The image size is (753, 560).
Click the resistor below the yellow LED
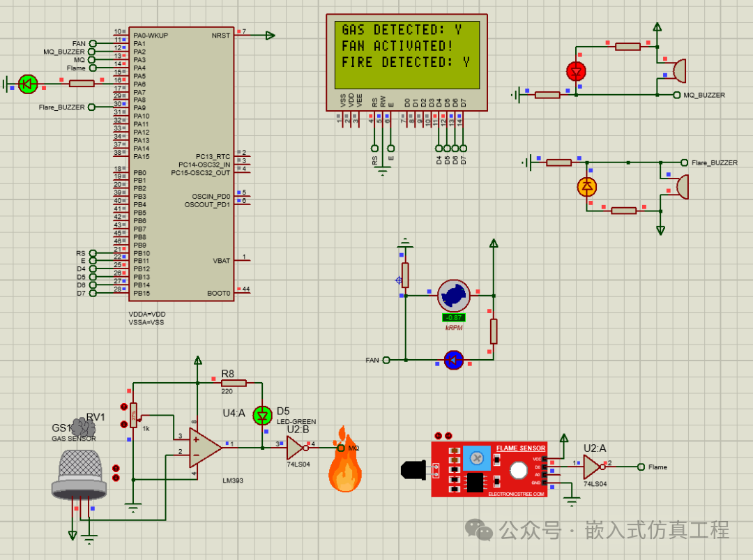(624, 211)
